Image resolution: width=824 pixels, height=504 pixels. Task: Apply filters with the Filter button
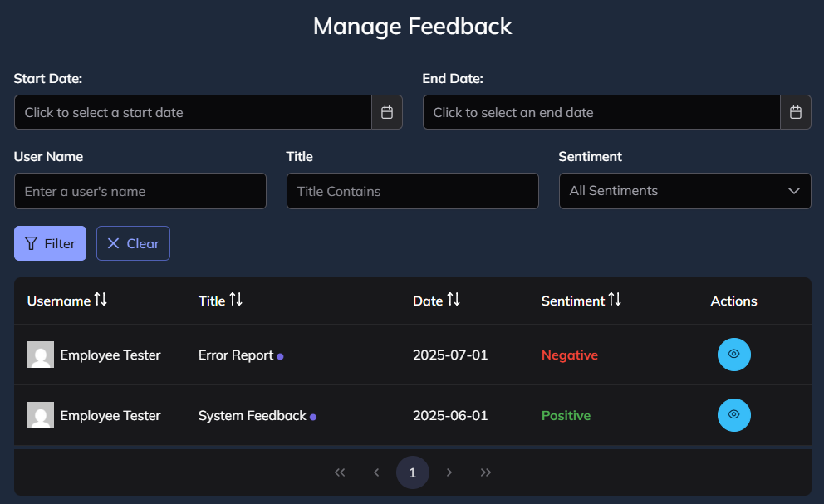(x=50, y=243)
